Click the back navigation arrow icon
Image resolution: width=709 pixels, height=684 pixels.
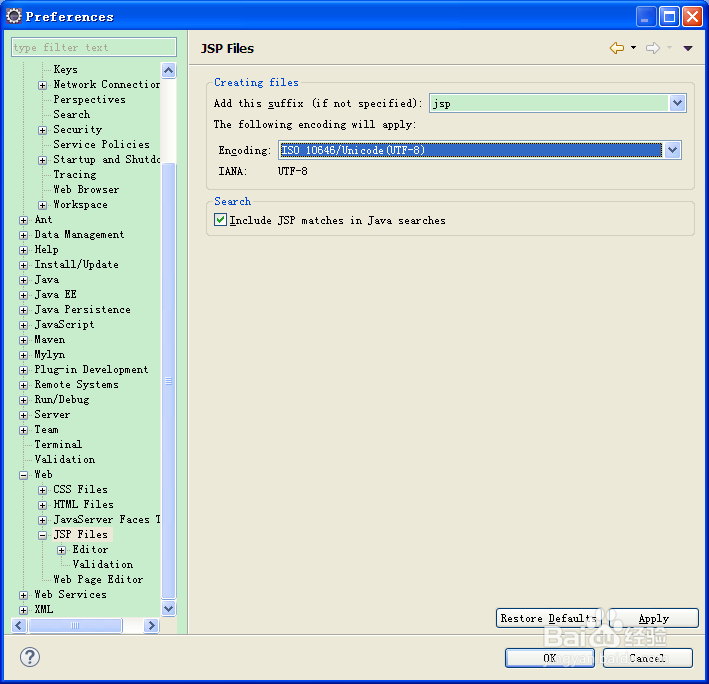[x=617, y=48]
